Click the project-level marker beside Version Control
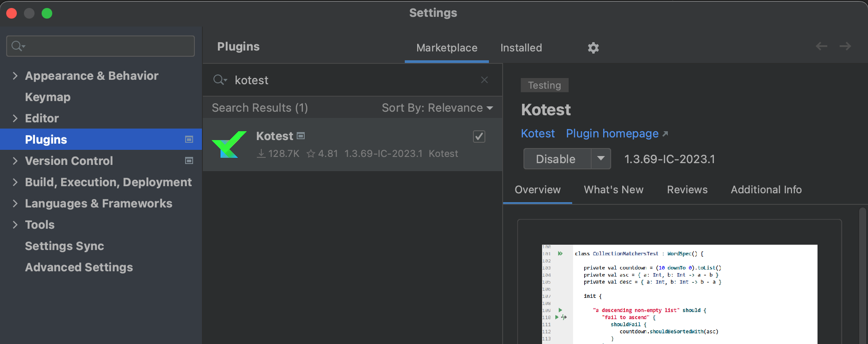 coord(189,160)
